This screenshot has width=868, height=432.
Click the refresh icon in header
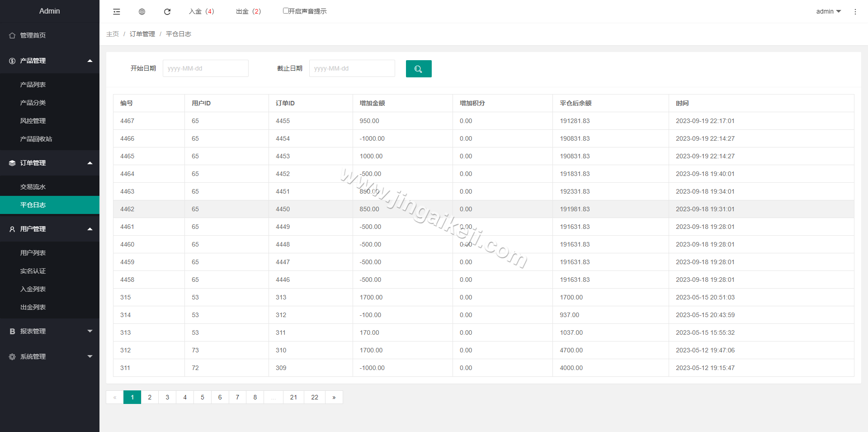tap(167, 12)
